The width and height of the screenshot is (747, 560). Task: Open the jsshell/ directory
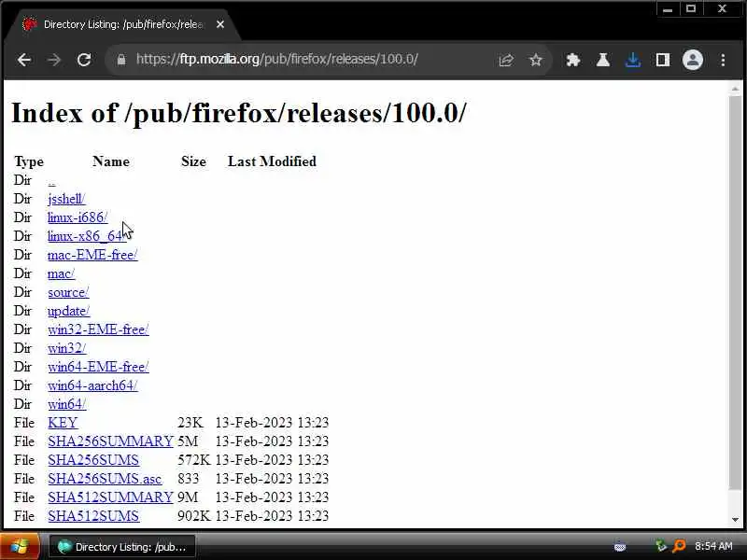click(x=66, y=199)
